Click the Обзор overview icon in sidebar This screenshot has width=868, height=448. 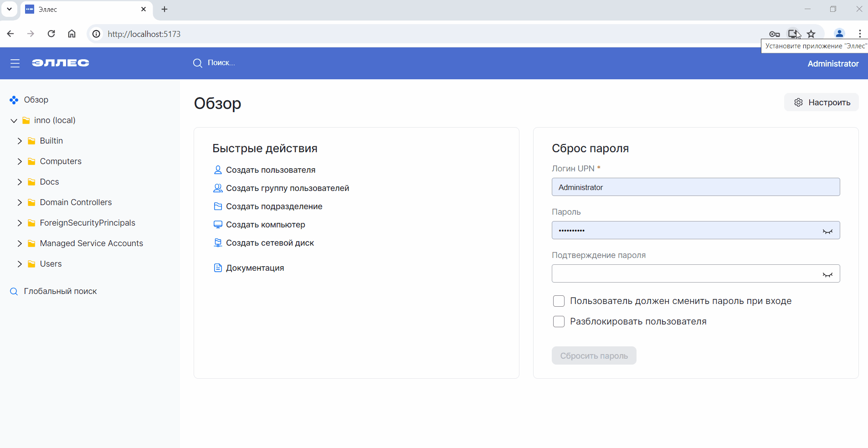pos(13,100)
